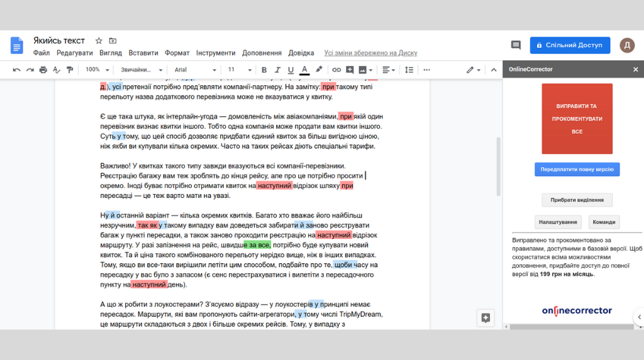Image resolution: width=644 pixels, height=360 pixels.
Task: Close the OnlineCorrector sidebar
Action: 635,69
